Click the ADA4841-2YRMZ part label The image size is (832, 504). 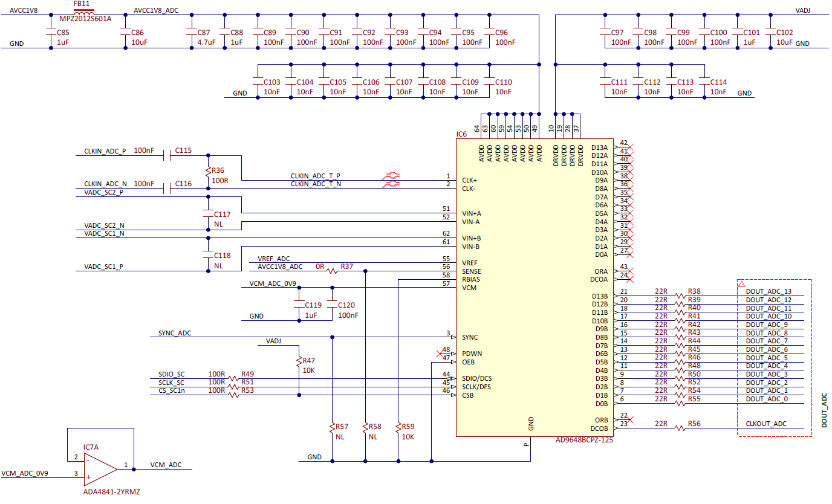point(111,492)
